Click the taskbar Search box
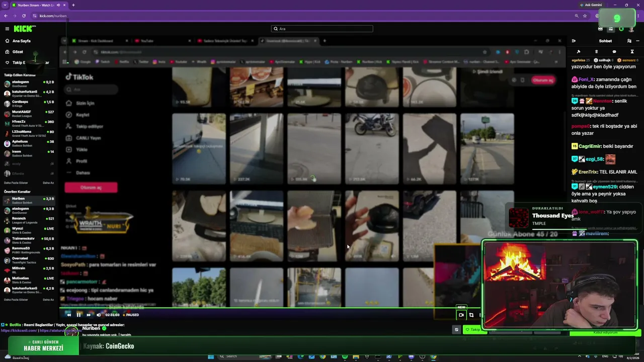644x362 pixels. tap(244, 356)
